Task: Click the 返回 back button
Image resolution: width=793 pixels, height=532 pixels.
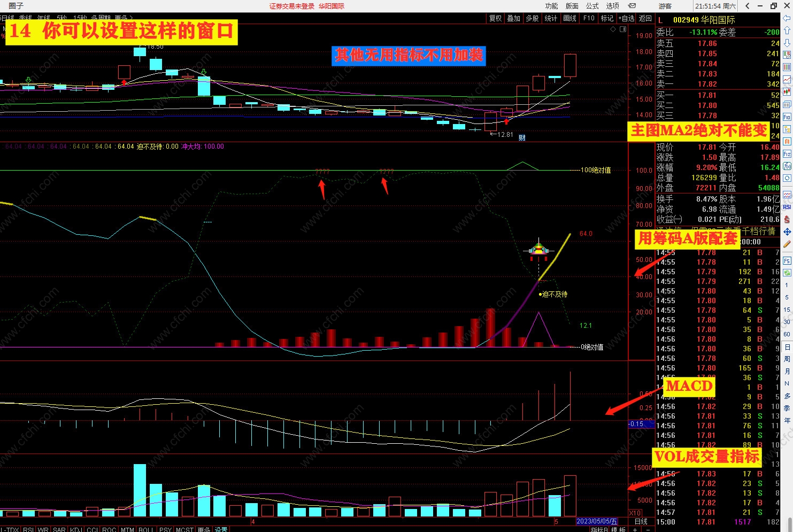Action: coord(645,18)
